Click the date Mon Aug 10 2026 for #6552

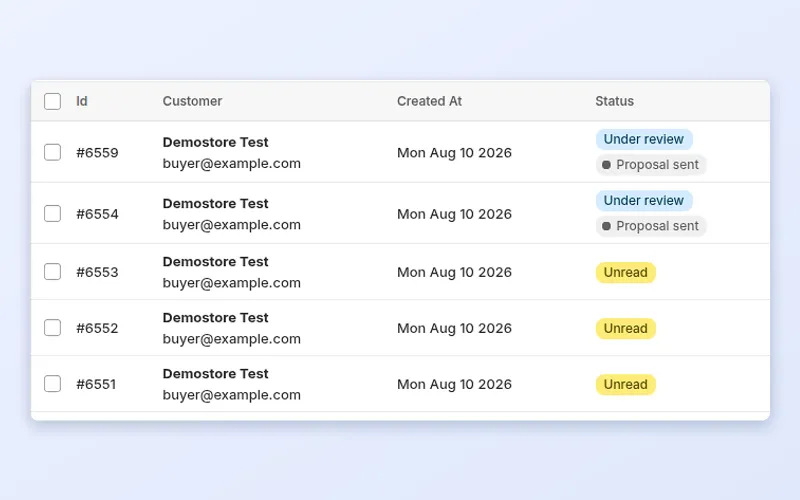point(454,328)
